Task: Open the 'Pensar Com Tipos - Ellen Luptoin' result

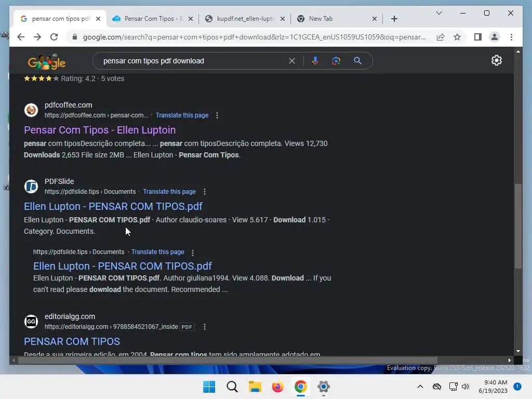Action: pos(100,130)
